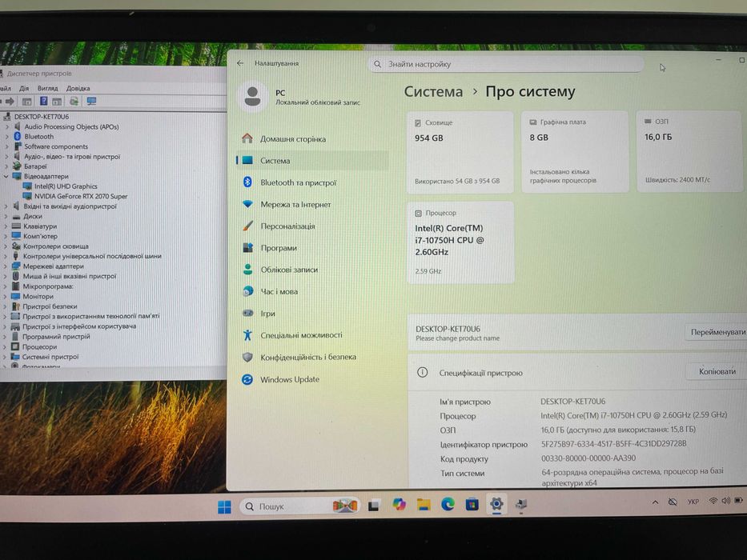This screenshot has width=747, height=560.
Task: Click Device Manager help toolbar icon
Action: pos(43,102)
